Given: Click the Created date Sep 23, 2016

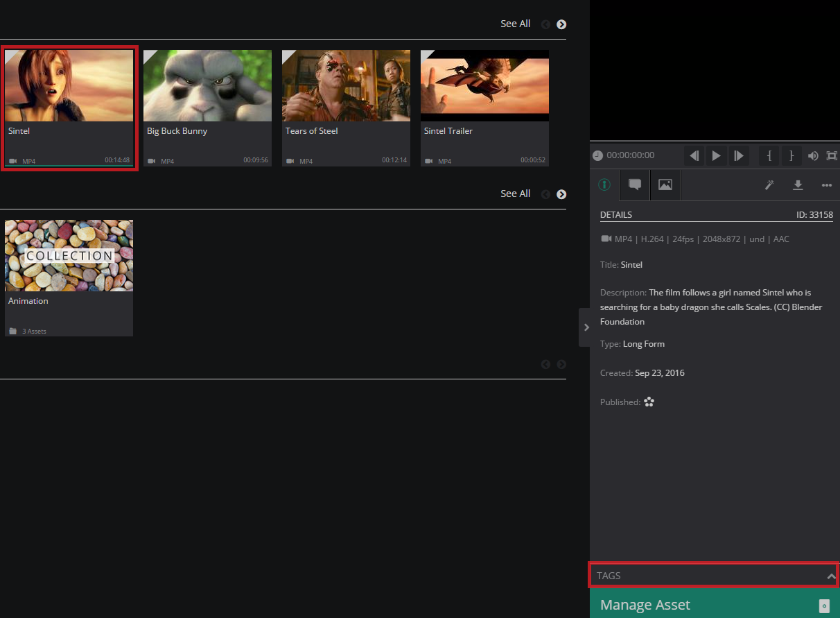Looking at the screenshot, I should (660, 373).
